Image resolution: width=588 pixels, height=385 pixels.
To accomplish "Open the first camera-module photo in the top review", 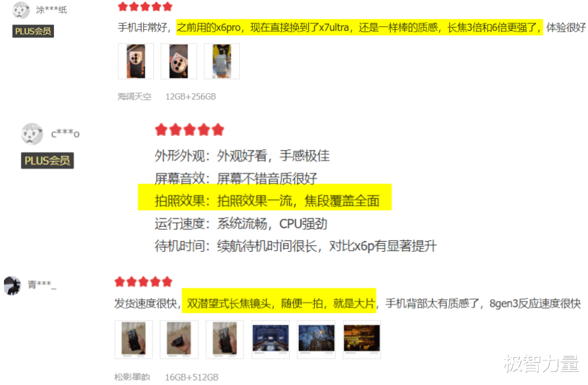I will 136,61.
